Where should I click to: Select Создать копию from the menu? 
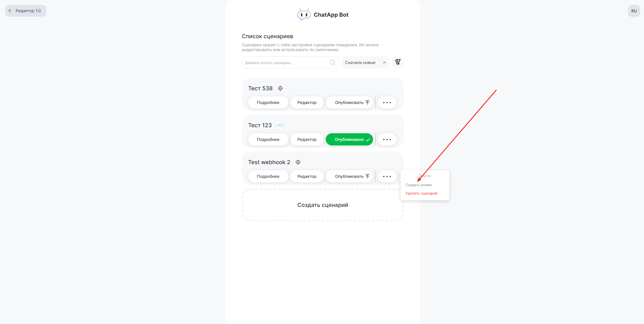pos(418,185)
